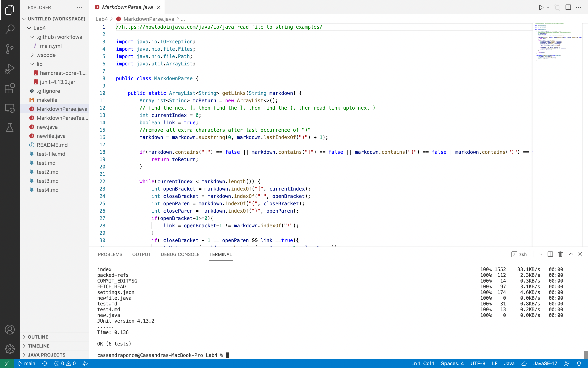
Task: Open the Accounts icon
Action: click(x=10, y=330)
